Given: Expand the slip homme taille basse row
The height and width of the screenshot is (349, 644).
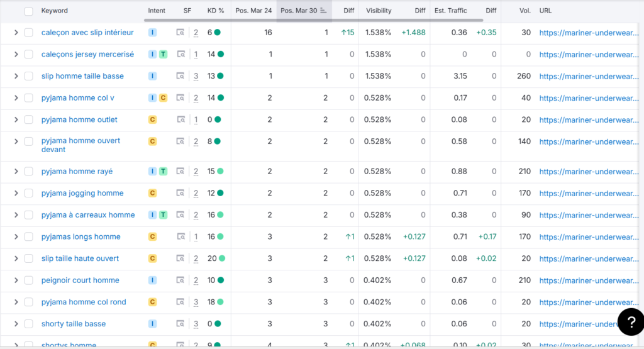Looking at the screenshot, I should [x=16, y=76].
